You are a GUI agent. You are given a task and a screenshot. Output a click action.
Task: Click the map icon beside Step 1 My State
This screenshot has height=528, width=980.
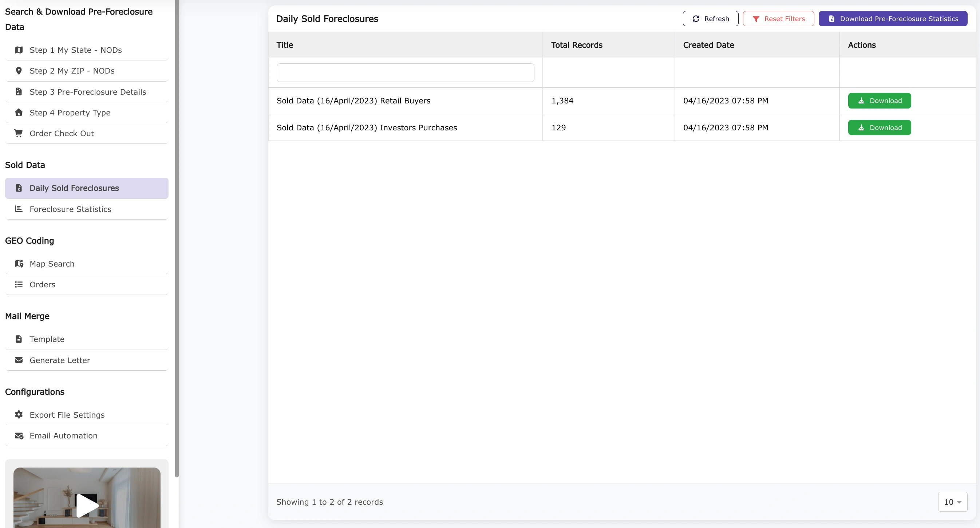[x=19, y=50]
